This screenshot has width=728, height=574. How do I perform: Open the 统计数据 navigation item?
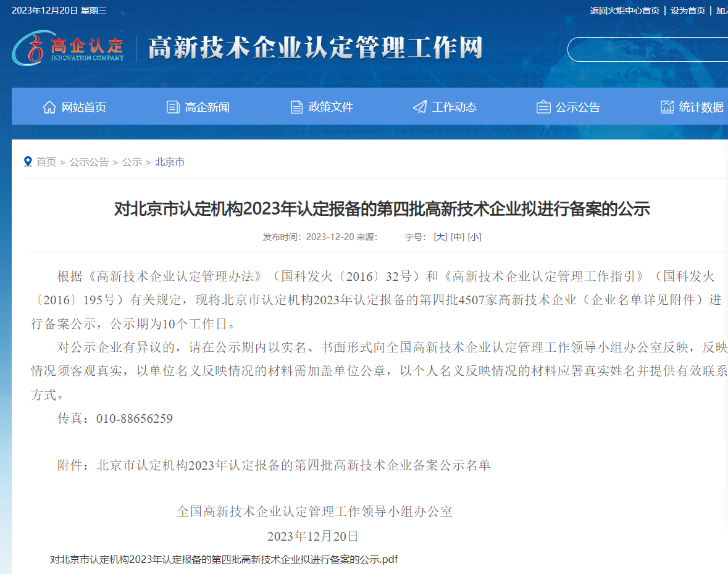701,107
